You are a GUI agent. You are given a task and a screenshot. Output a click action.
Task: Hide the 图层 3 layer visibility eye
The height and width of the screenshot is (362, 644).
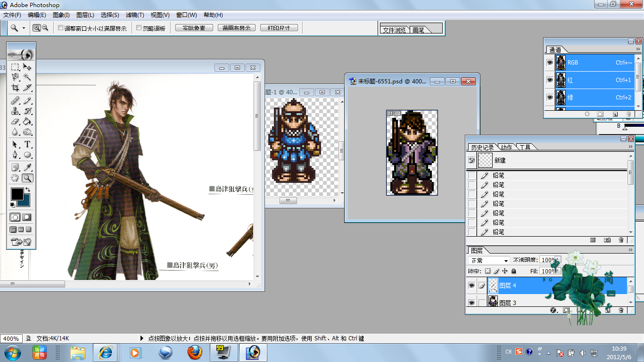click(471, 303)
